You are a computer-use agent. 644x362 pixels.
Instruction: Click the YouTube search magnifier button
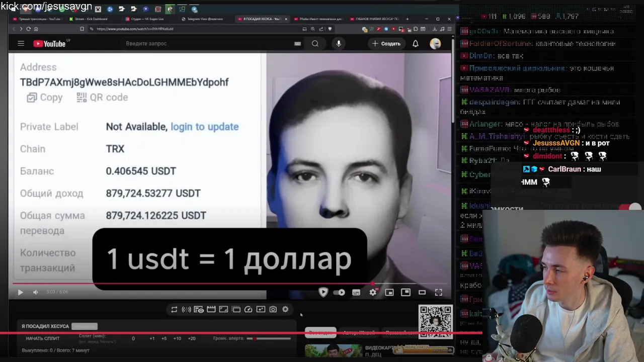tap(315, 44)
